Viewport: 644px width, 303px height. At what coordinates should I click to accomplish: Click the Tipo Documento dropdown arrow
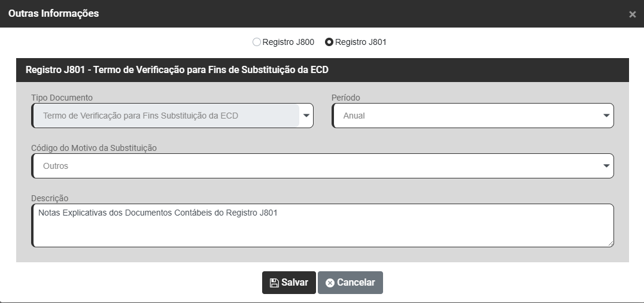coord(306,116)
